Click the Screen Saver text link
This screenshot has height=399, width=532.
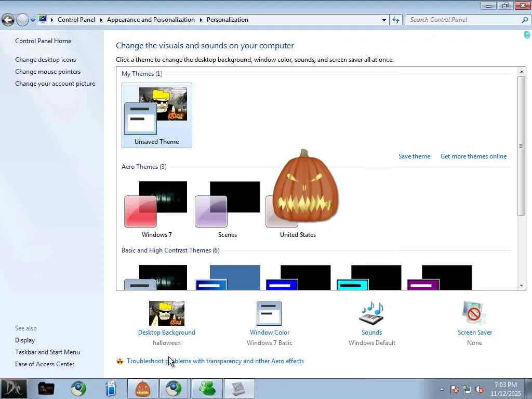tap(475, 332)
